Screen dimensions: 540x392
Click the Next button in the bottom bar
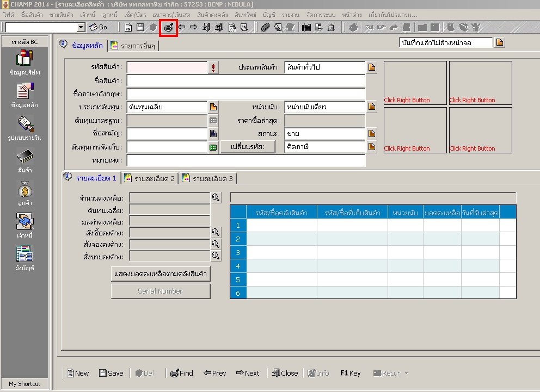248,374
